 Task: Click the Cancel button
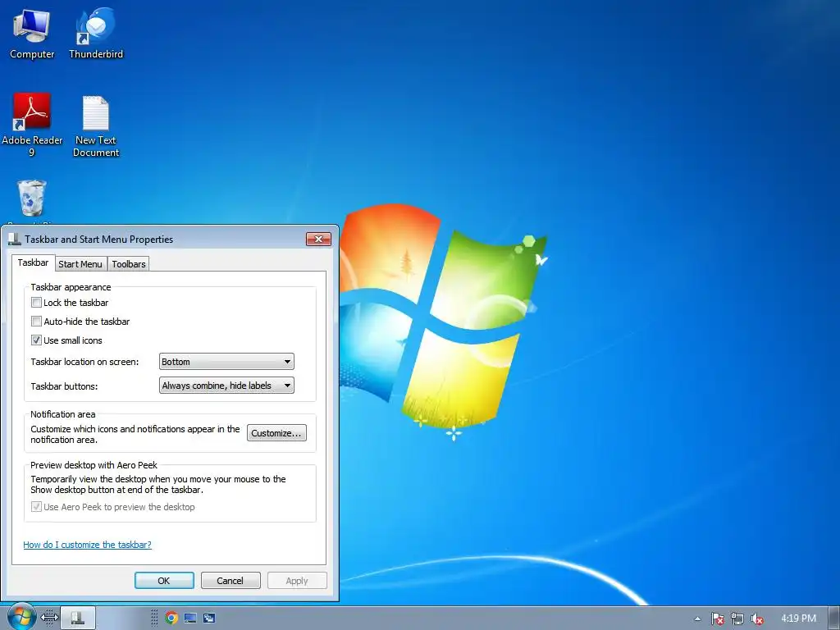pyautogui.click(x=231, y=581)
